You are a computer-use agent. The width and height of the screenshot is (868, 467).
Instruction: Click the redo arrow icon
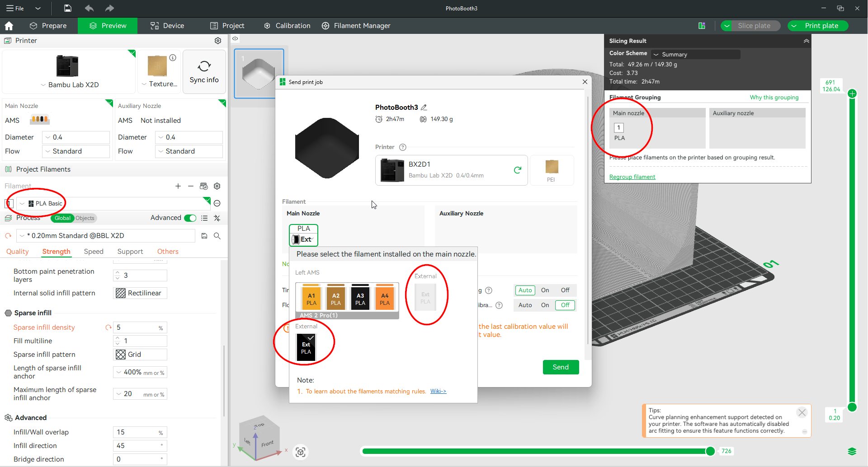pyautogui.click(x=109, y=8)
